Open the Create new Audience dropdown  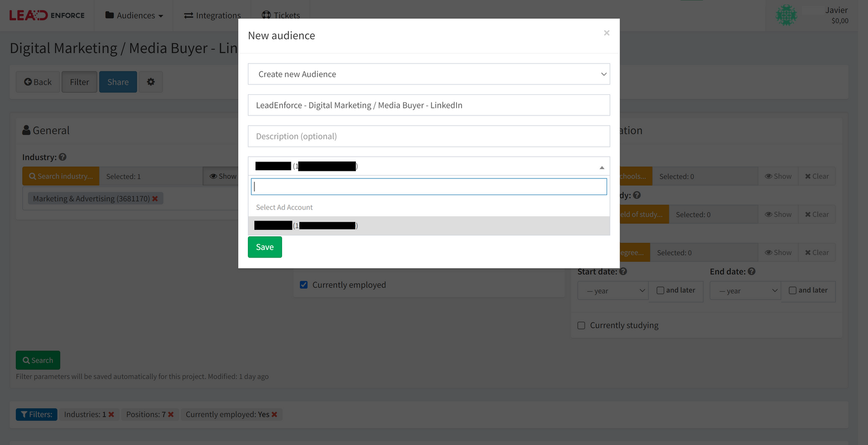pos(429,74)
